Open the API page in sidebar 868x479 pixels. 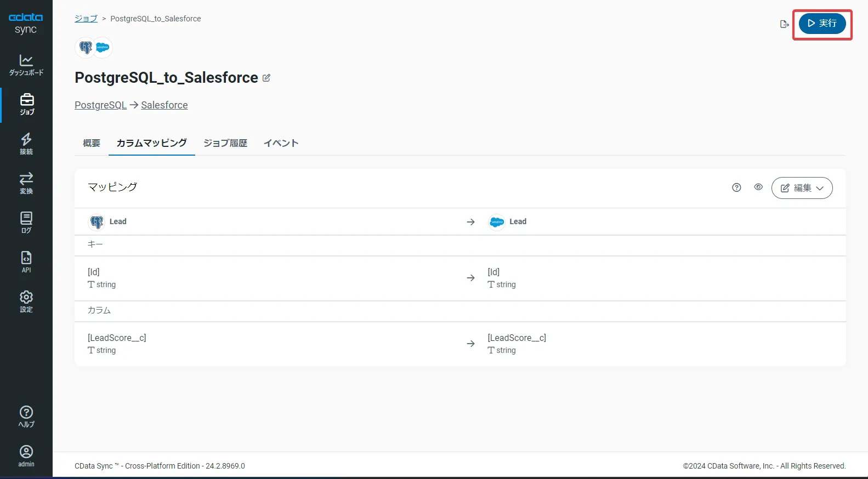pos(26,262)
